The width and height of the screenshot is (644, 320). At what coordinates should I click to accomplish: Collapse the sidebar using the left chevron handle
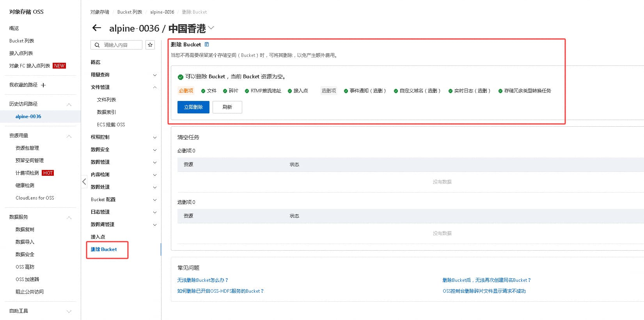84,182
